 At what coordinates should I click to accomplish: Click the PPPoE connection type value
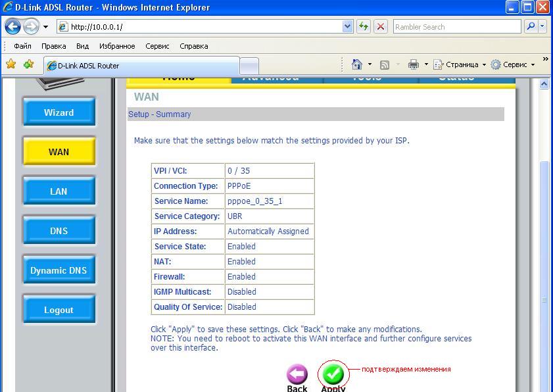(239, 186)
